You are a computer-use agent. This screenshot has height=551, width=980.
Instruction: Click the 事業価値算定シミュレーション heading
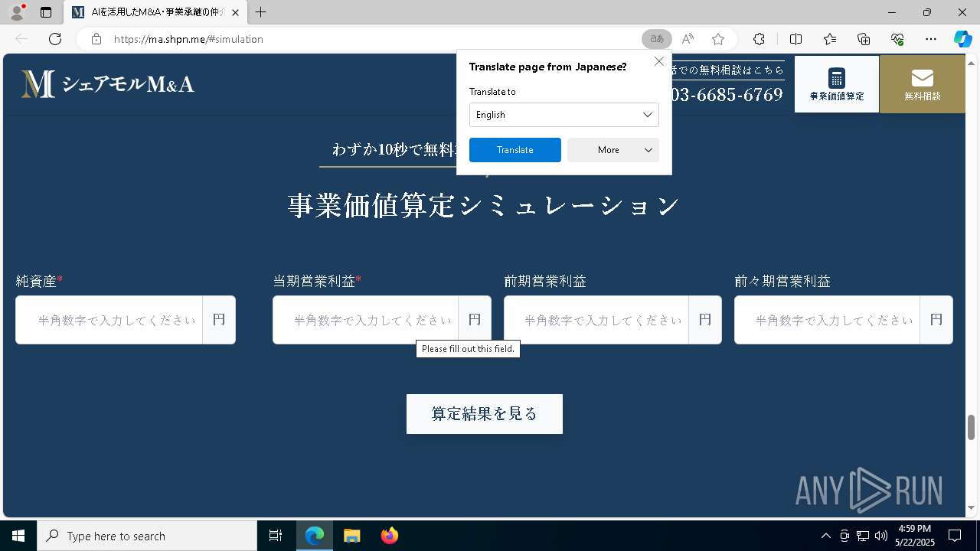point(485,206)
